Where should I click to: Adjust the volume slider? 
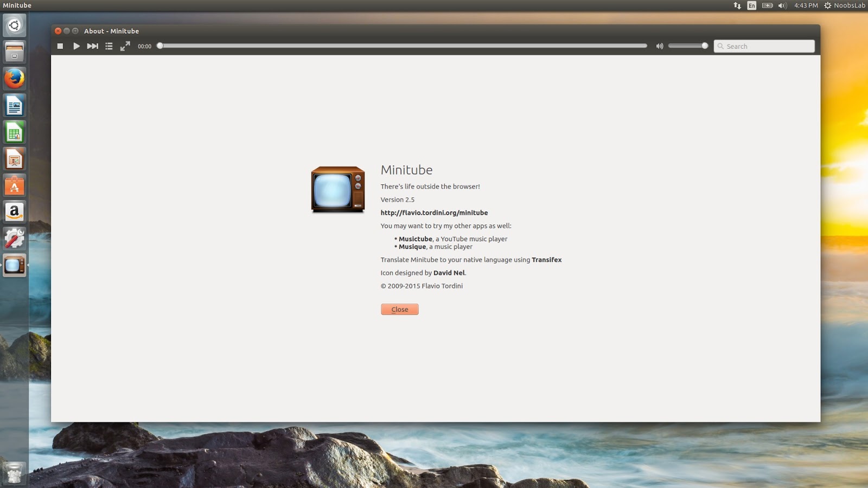[688, 46]
